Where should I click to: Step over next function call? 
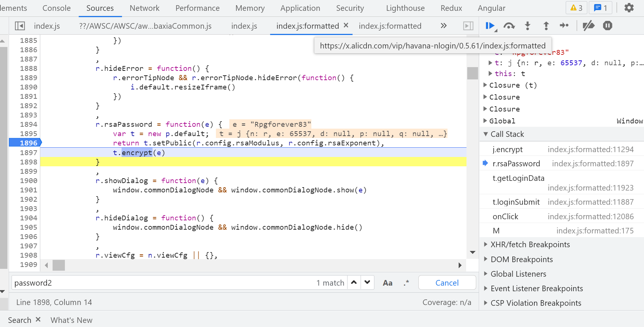click(509, 26)
